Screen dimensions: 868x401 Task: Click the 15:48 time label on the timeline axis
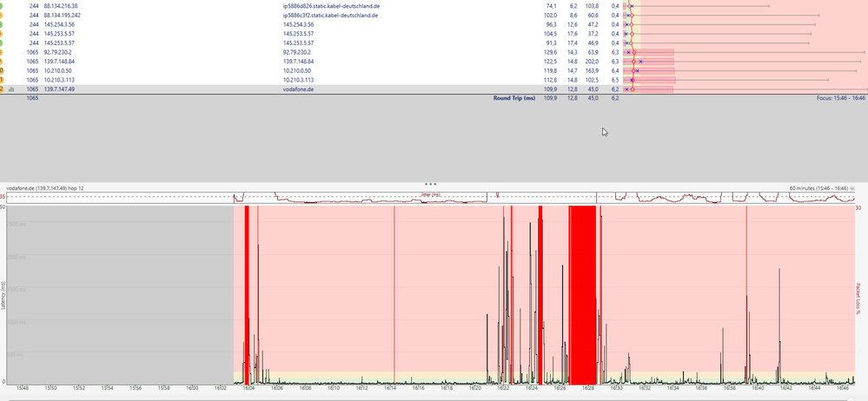(22, 388)
